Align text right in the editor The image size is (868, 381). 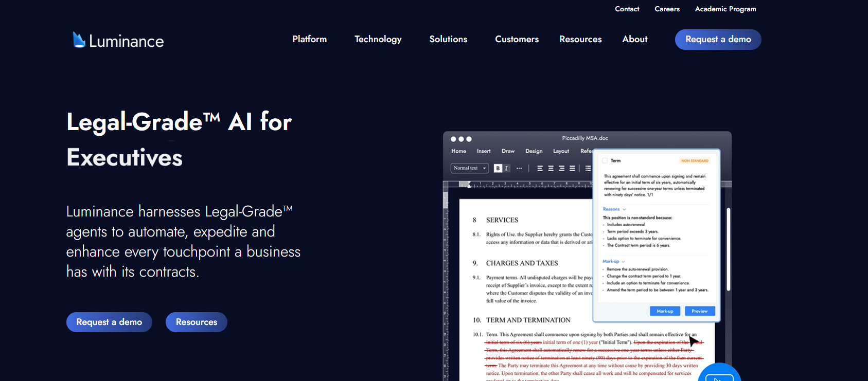click(x=561, y=168)
